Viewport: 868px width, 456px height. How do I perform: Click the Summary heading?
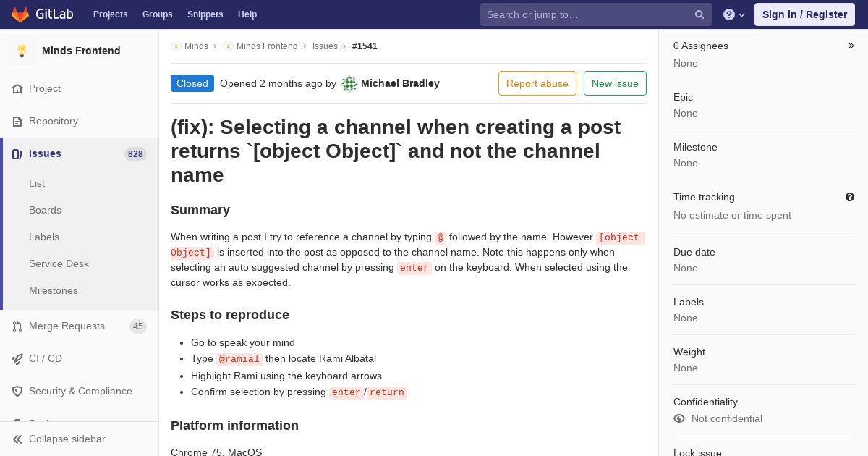tap(200, 210)
